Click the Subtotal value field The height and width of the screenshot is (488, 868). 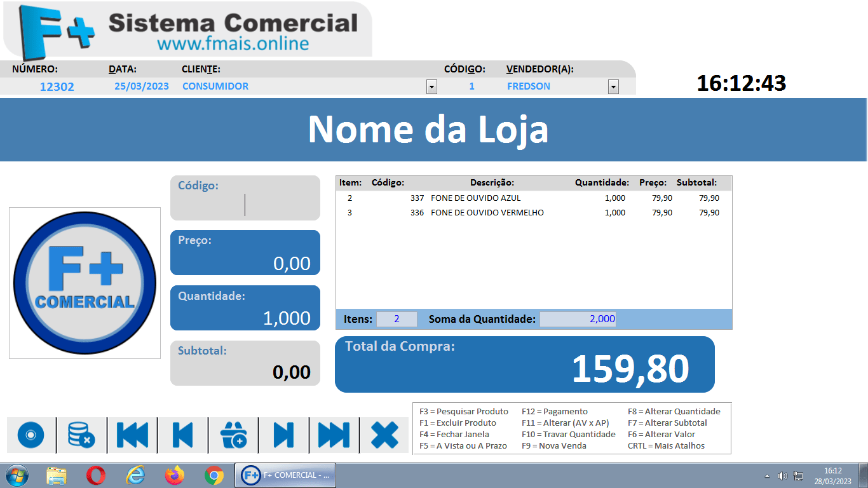(x=245, y=363)
